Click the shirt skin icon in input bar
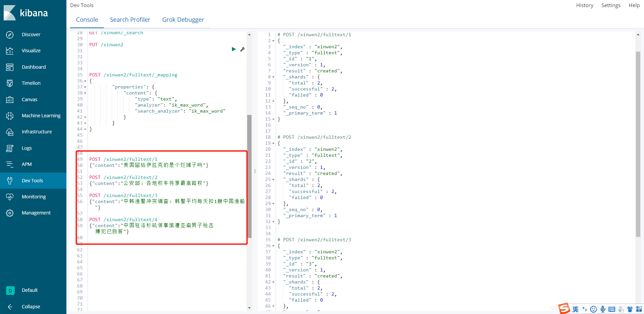The width and height of the screenshot is (644, 314). 630,309
